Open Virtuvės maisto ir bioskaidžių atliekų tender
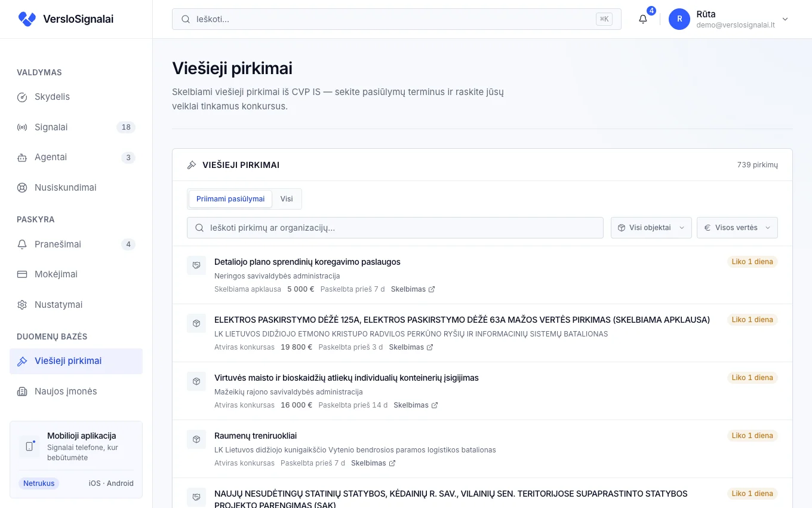Image resolution: width=812 pixels, height=508 pixels. click(x=346, y=378)
